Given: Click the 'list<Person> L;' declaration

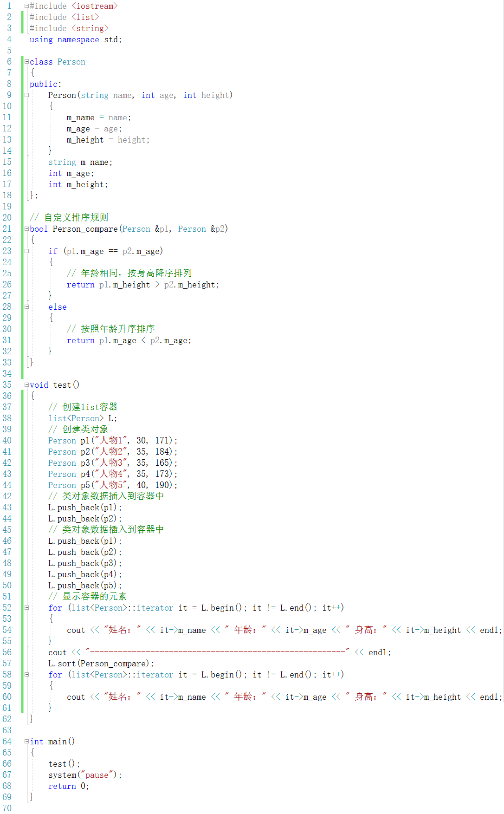Looking at the screenshot, I should point(83,418).
